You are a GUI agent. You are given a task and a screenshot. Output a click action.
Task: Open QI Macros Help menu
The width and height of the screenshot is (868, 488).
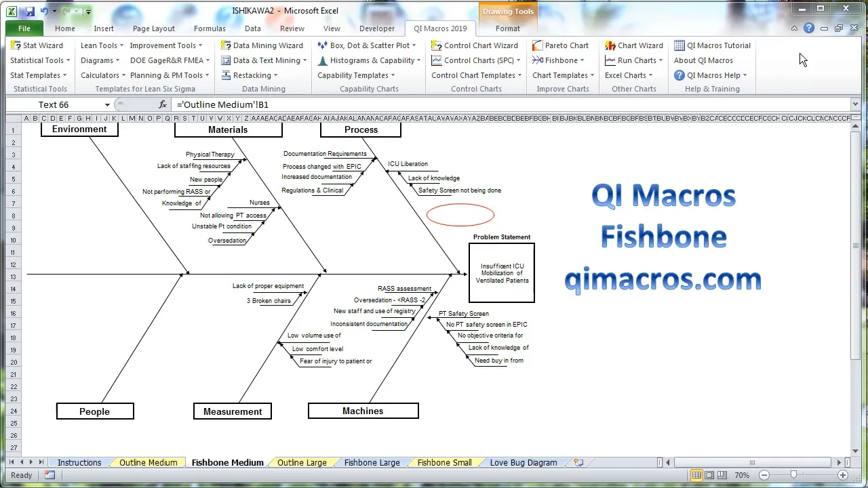[x=710, y=75]
